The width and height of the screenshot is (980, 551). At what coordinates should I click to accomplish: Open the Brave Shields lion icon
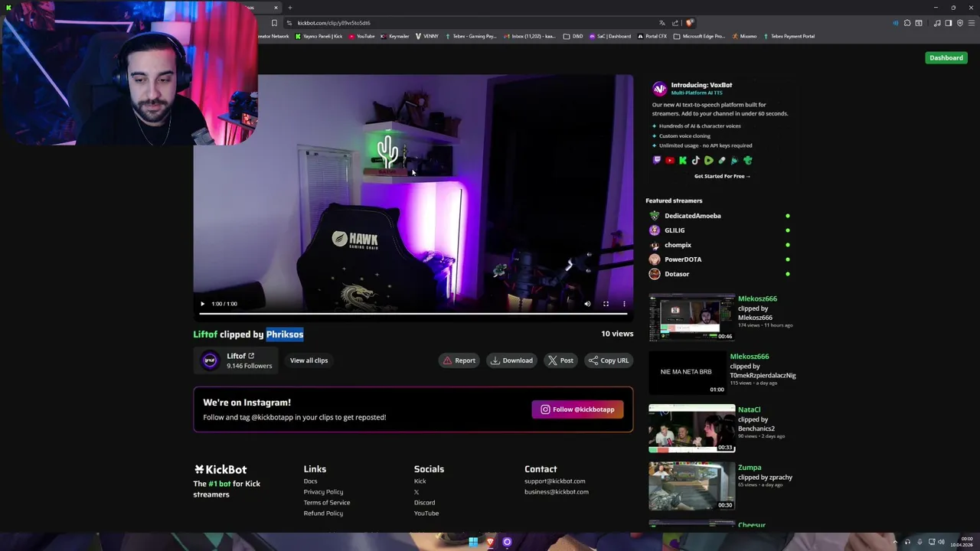point(689,23)
